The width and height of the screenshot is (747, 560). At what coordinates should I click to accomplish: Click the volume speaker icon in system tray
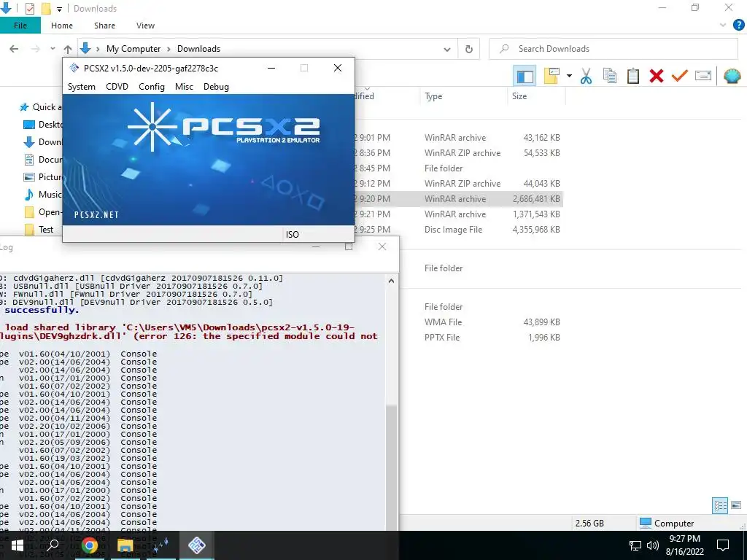point(653,545)
